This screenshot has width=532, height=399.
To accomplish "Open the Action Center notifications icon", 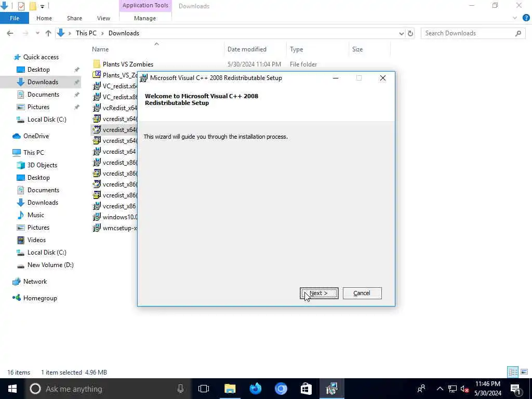I will click(x=516, y=389).
